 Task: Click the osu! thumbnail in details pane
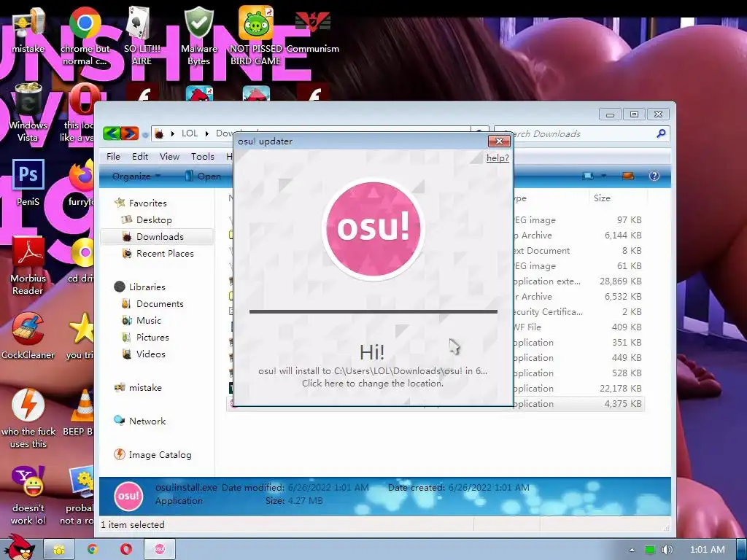coord(128,496)
